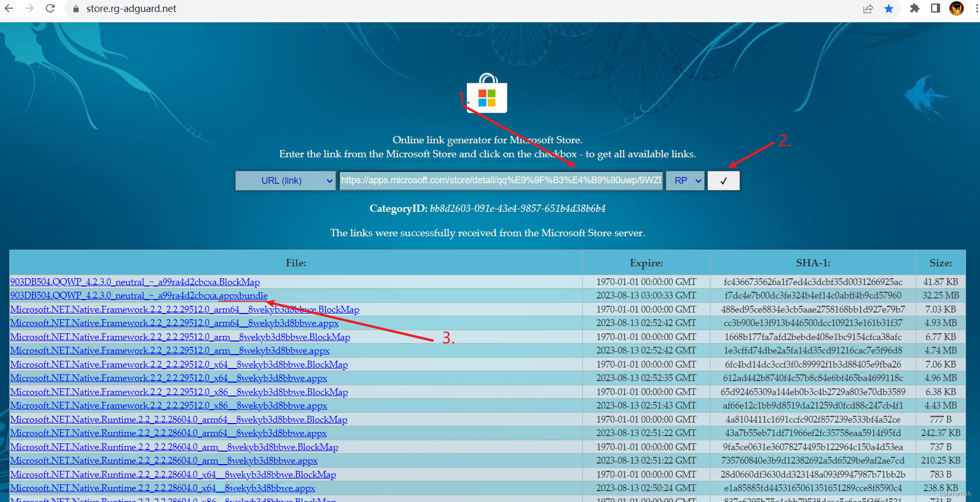
Task: Share this page
Action: [x=868, y=9]
